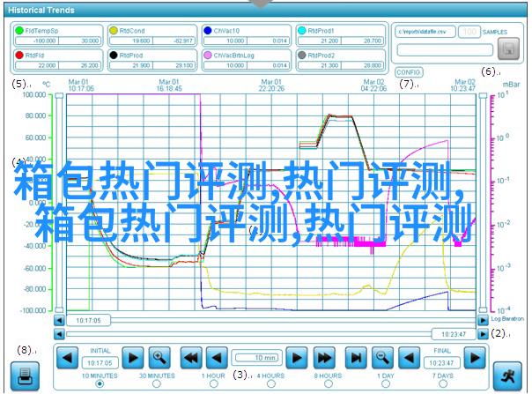This screenshot has height=394, width=532.
Task: Click left arrow of the 10:17:05 scrollbar
Action: [59, 320]
